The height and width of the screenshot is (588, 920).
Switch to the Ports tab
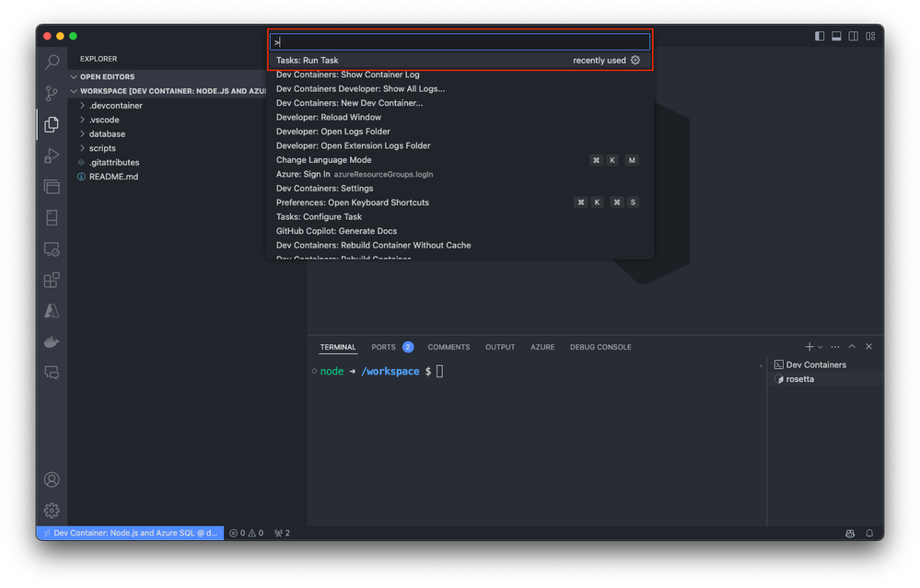point(383,347)
